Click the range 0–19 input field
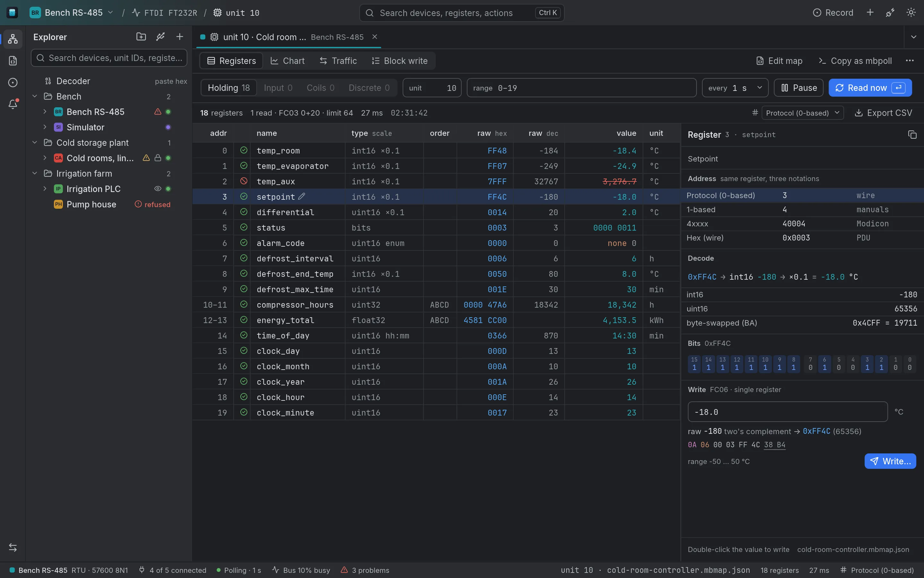The width and height of the screenshot is (924, 578). pyautogui.click(x=581, y=88)
